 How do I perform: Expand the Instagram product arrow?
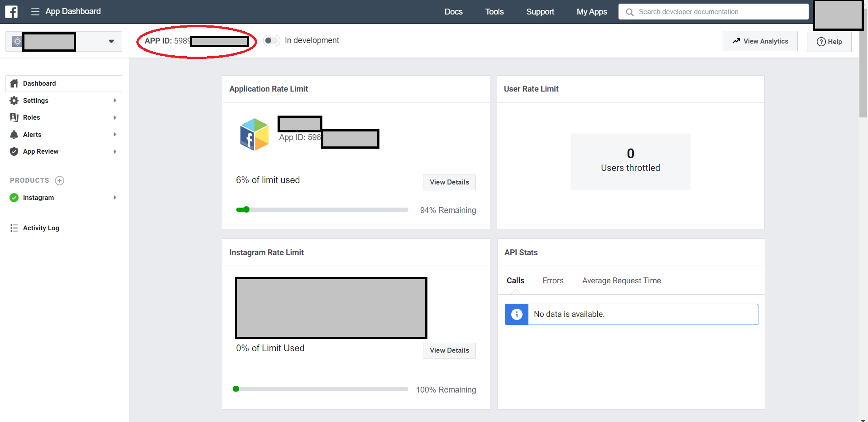[x=115, y=198]
